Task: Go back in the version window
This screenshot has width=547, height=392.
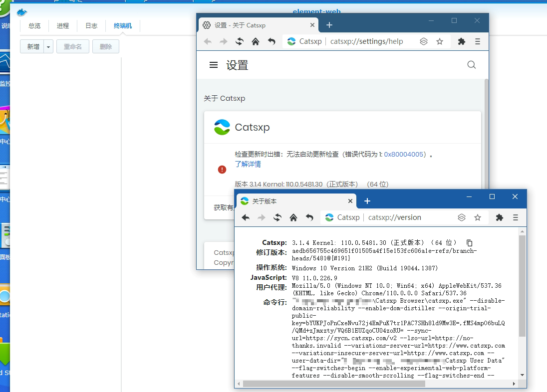Action: point(246,217)
